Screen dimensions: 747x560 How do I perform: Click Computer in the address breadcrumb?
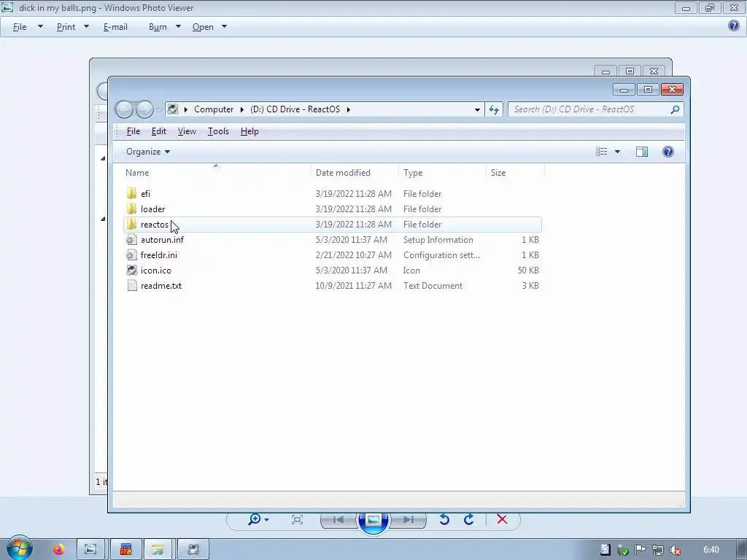tap(214, 109)
